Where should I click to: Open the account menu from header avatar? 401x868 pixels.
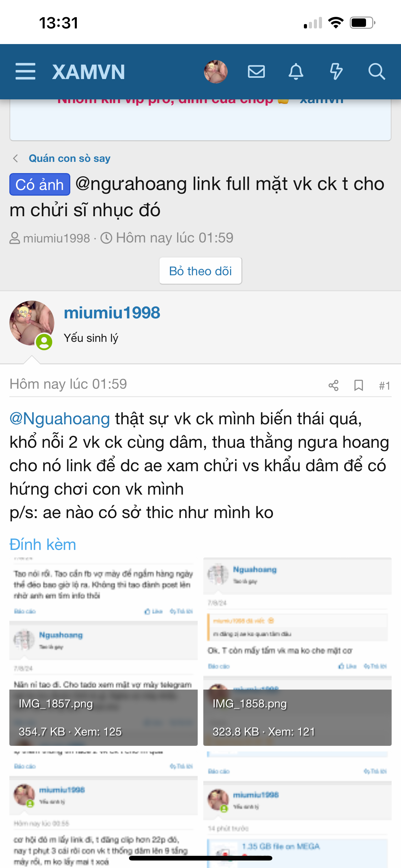[215, 72]
